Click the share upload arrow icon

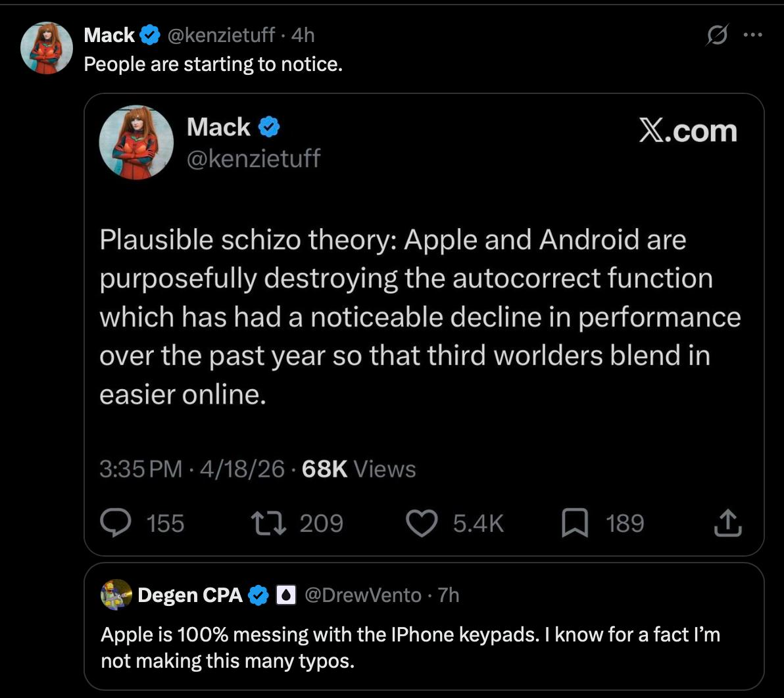click(x=728, y=523)
